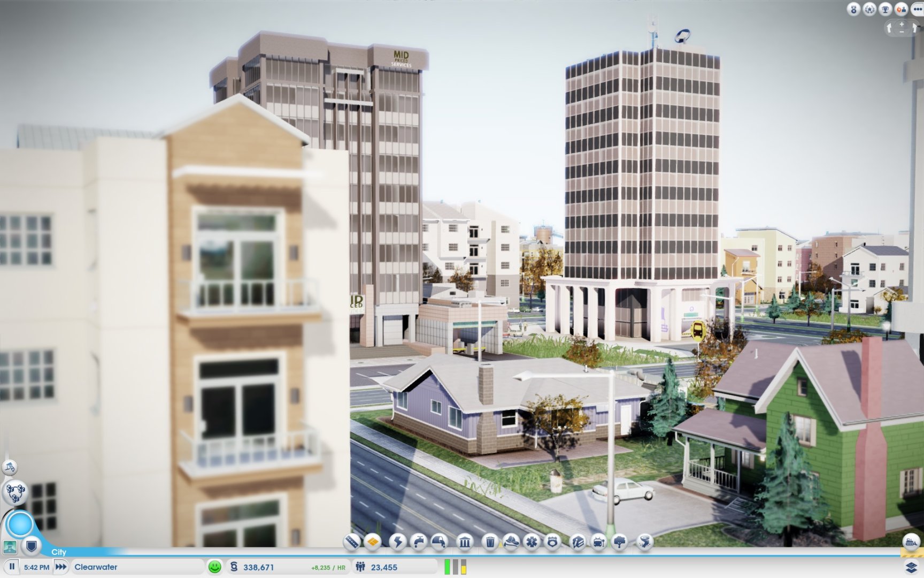Open the Roads build menu

tap(351, 542)
